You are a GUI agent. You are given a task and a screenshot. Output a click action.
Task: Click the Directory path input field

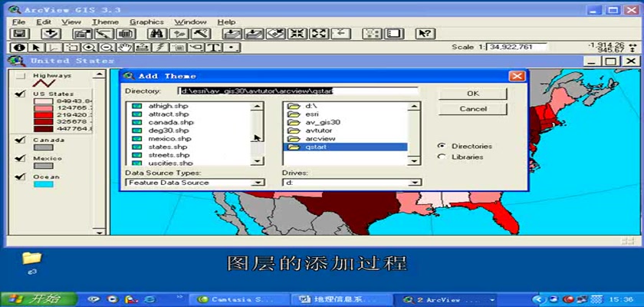pos(297,91)
